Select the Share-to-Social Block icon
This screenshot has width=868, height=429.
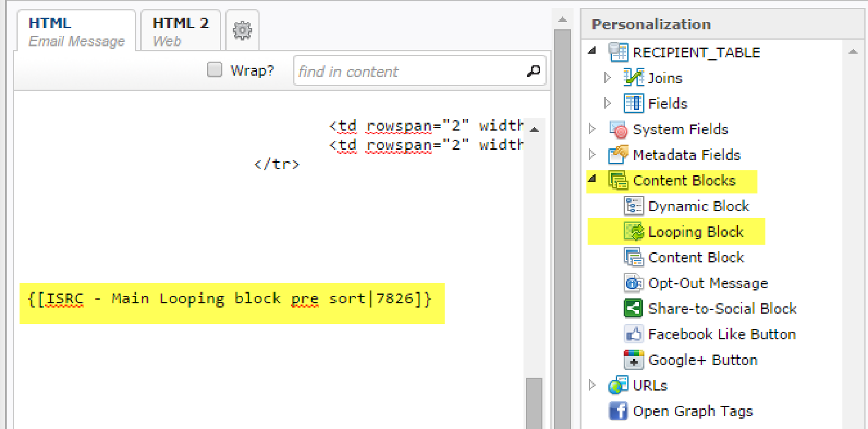click(634, 309)
